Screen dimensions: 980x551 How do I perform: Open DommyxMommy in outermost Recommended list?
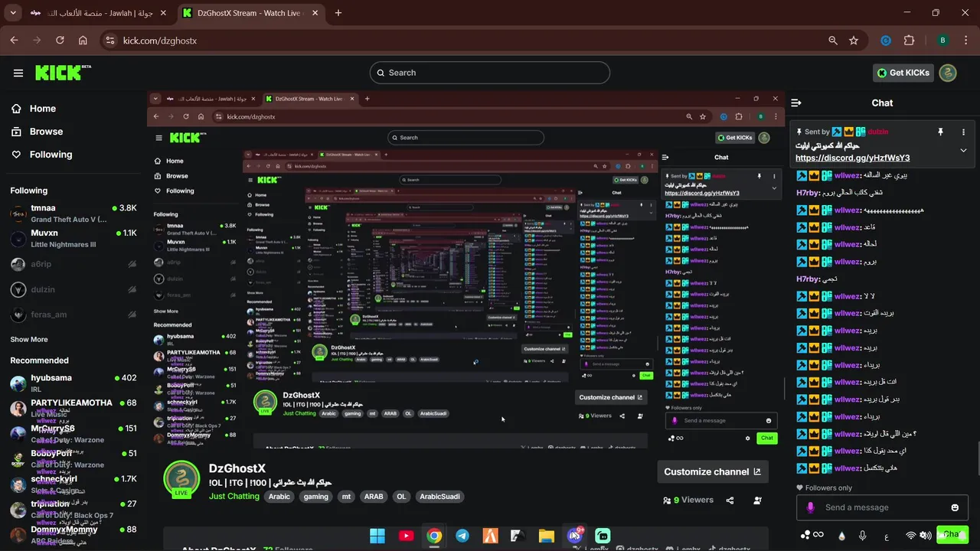point(73,534)
